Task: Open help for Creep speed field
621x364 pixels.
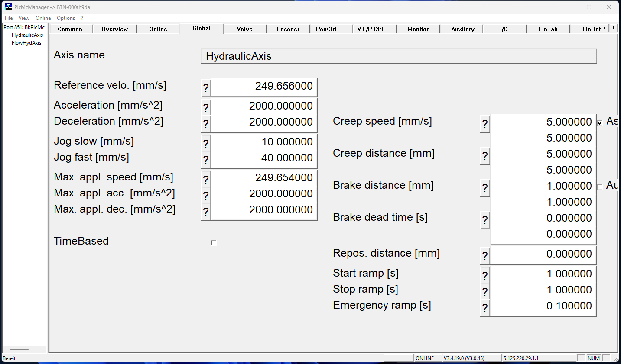Action: coord(485,124)
